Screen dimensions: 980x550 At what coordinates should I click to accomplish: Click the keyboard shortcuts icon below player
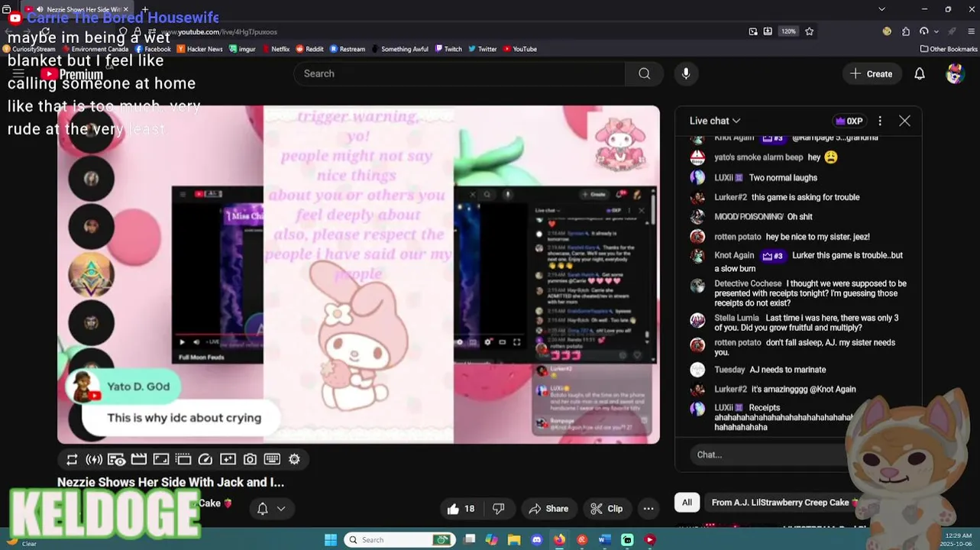[272, 459]
